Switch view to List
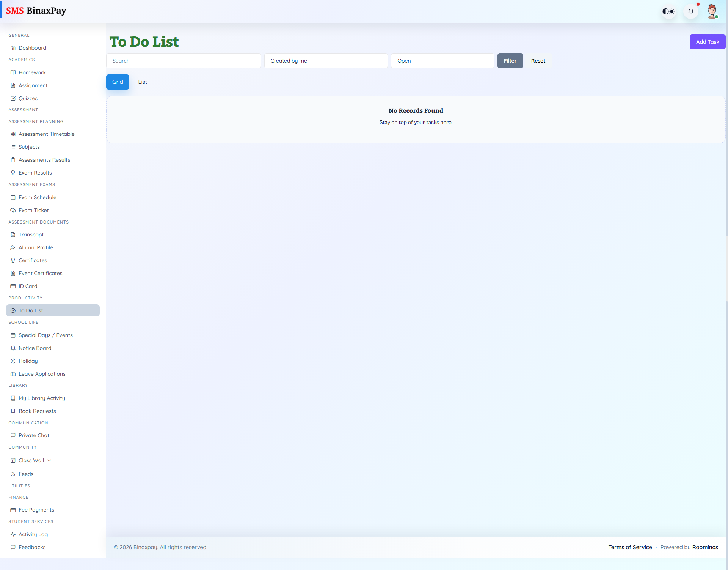This screenshot has width=728, height=570. point(142,82)
